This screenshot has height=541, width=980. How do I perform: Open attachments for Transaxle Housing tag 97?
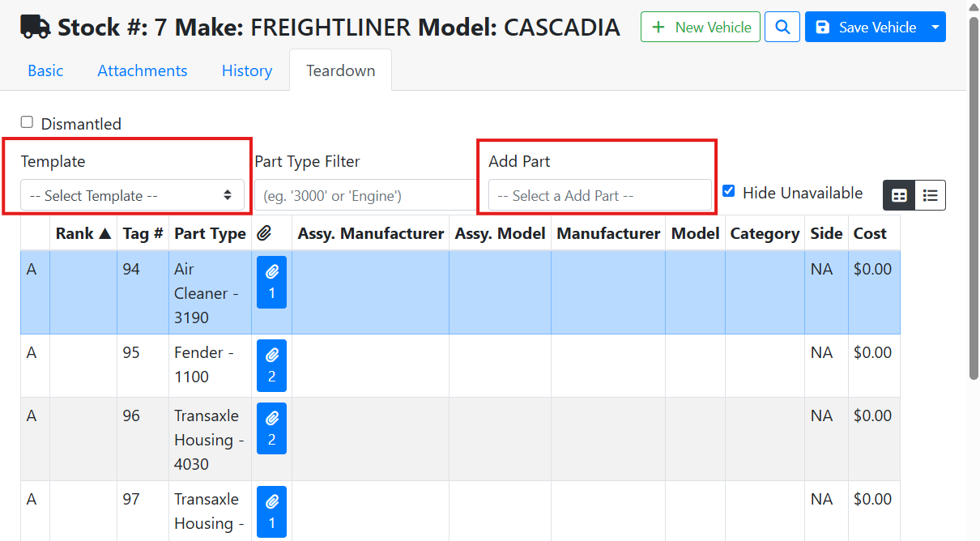pyautogui.click(x=271, y=512)
